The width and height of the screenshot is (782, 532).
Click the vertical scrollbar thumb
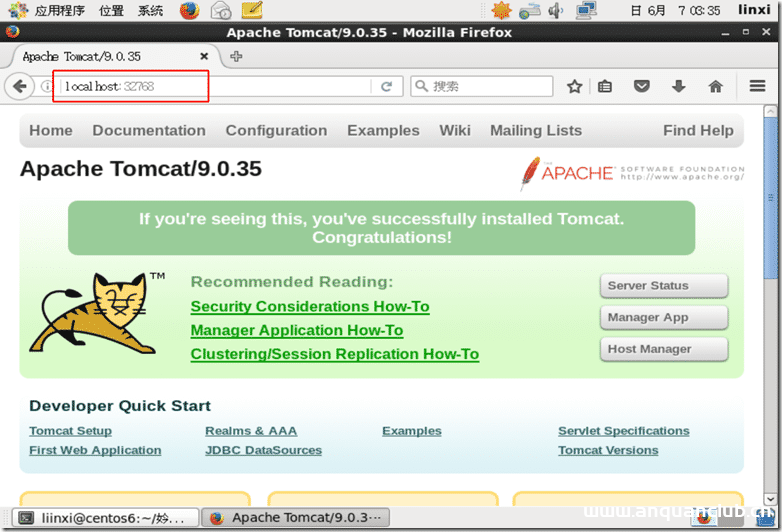(771, 199)
